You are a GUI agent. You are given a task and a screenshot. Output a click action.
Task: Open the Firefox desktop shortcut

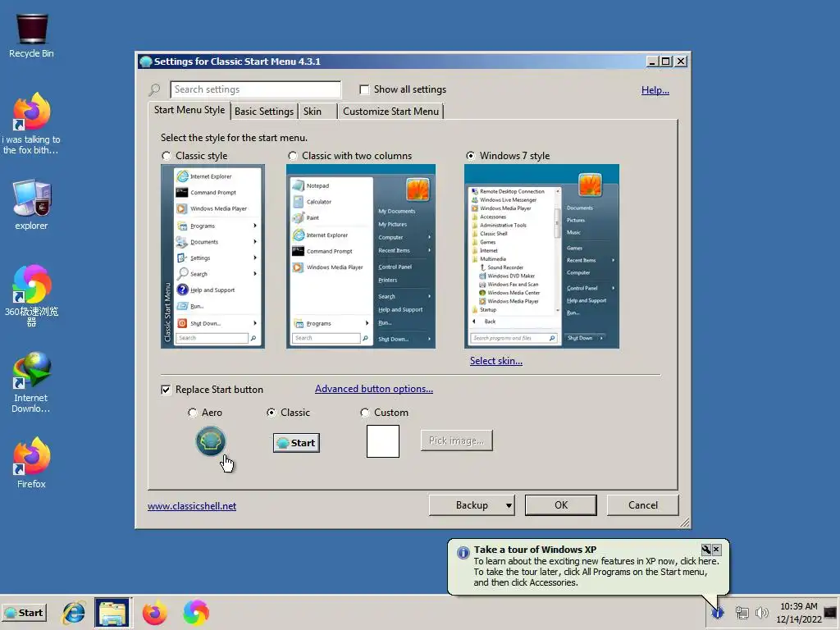tap(31, 463)
